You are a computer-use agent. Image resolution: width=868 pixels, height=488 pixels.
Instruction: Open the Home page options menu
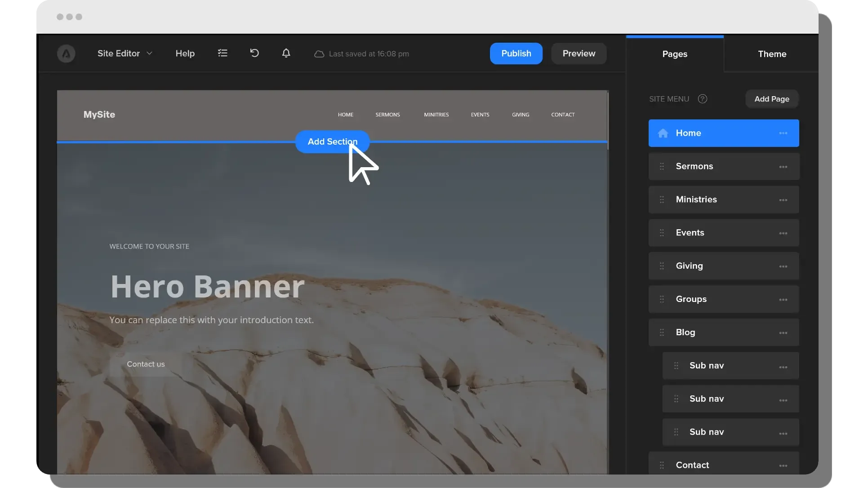(783, 133)
